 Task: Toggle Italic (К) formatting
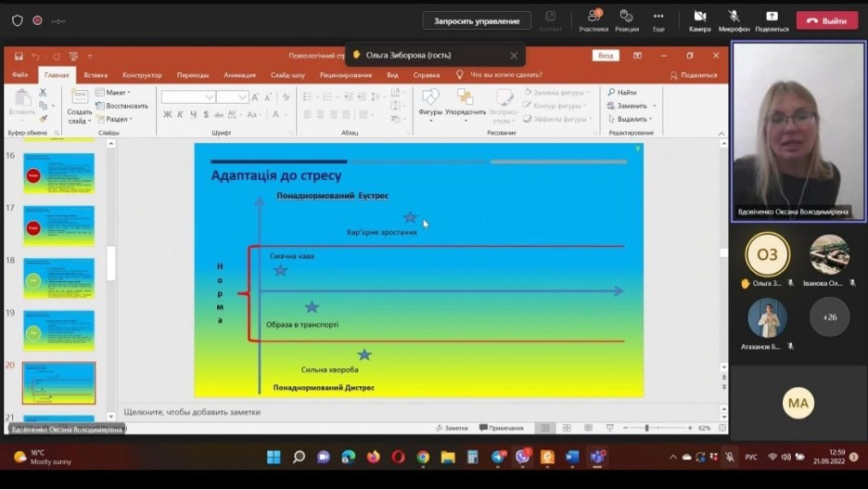pos(181,114)
